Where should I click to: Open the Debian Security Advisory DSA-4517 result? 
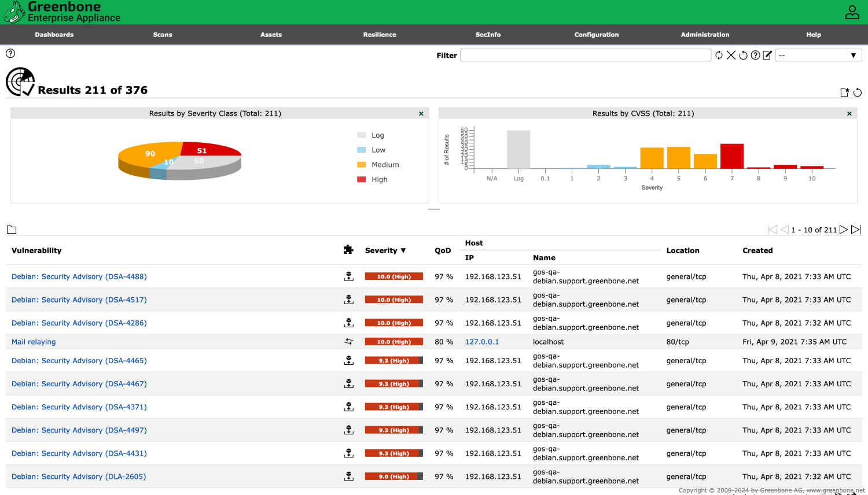pos(79,300)
